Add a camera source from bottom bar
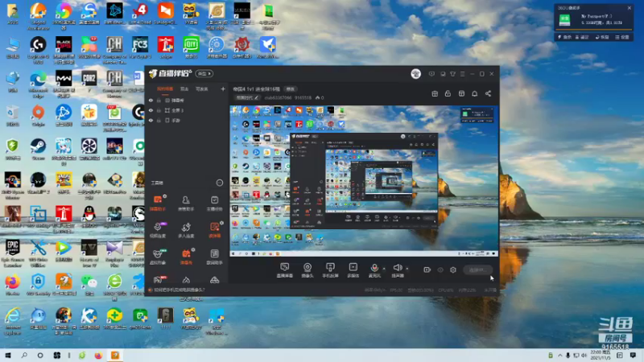The image size is (644, 362). (x=308, y=270)
